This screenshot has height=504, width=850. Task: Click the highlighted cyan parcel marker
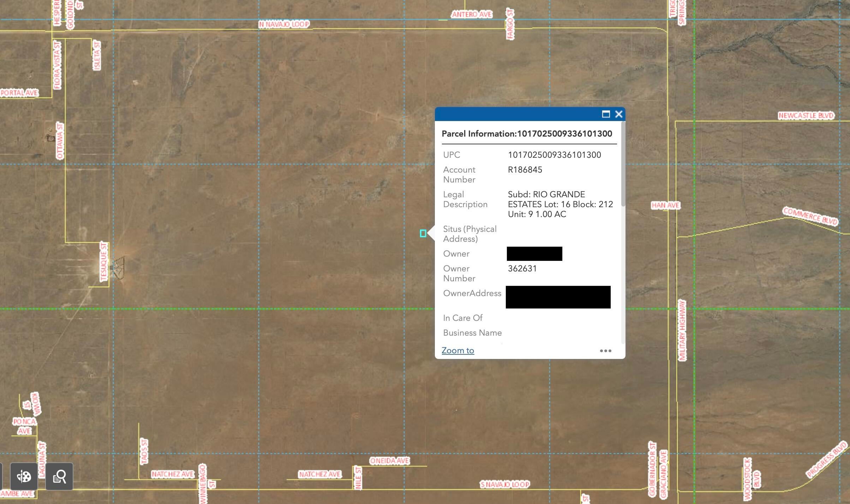tap(423, 233)
